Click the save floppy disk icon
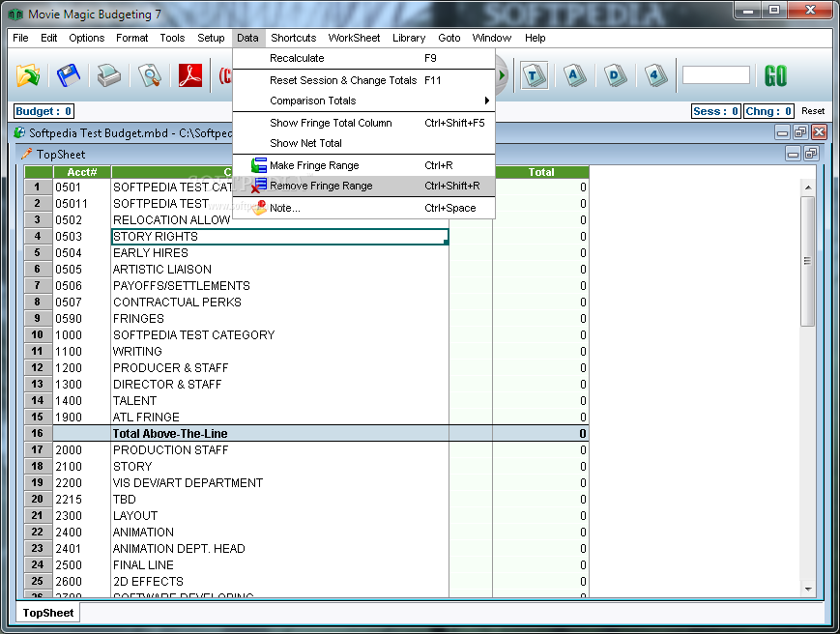 [x=68, y=75]
